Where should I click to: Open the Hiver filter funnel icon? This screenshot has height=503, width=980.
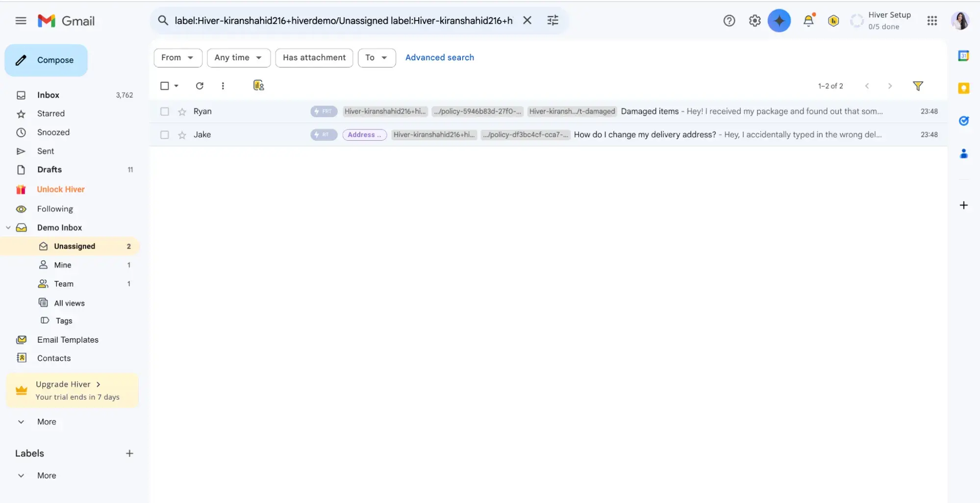918,86
